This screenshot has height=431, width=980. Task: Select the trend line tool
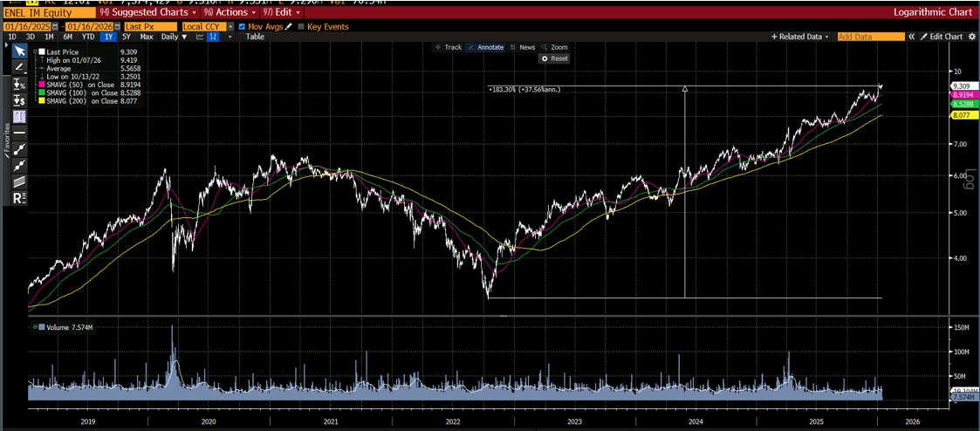19,149
